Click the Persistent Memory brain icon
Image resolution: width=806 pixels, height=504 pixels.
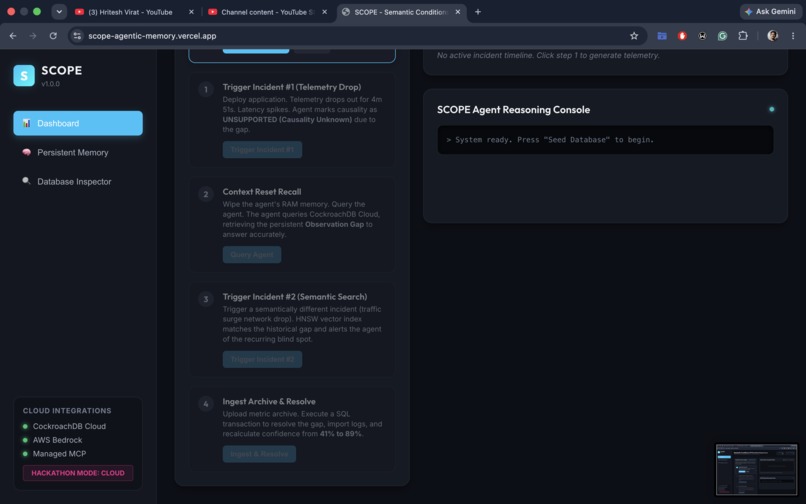[26, 152]
